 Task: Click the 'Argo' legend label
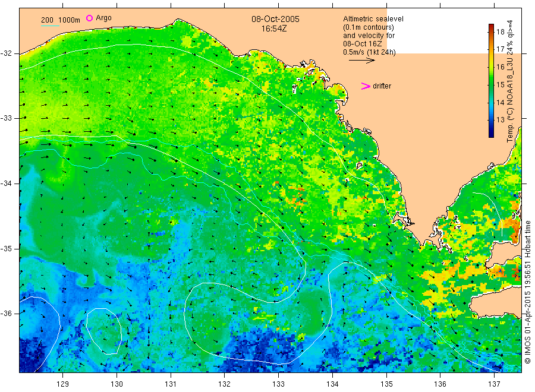(x=103, y=18)
